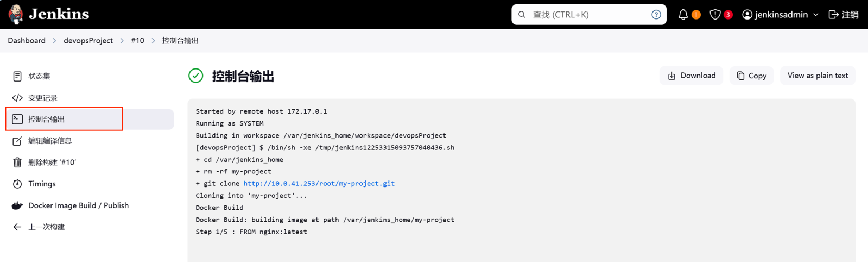Click the jenkinsadmin user avatar icon
Viewport: 868px width, 262px height.
[747, 15]
